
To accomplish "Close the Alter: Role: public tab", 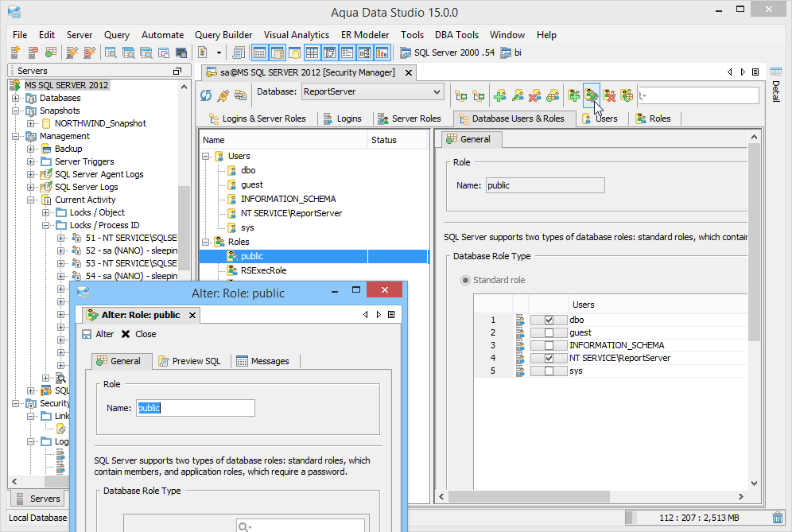I will [x=192, y=315].
